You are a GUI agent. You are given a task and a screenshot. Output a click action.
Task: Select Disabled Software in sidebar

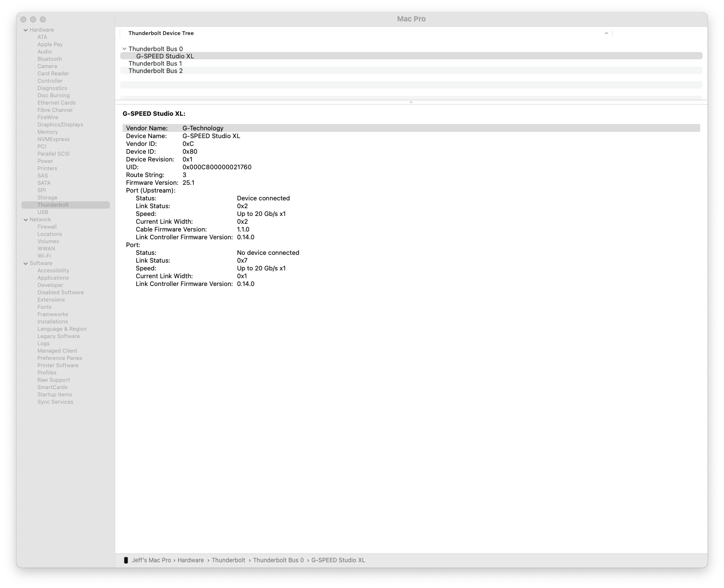point(60,292)
